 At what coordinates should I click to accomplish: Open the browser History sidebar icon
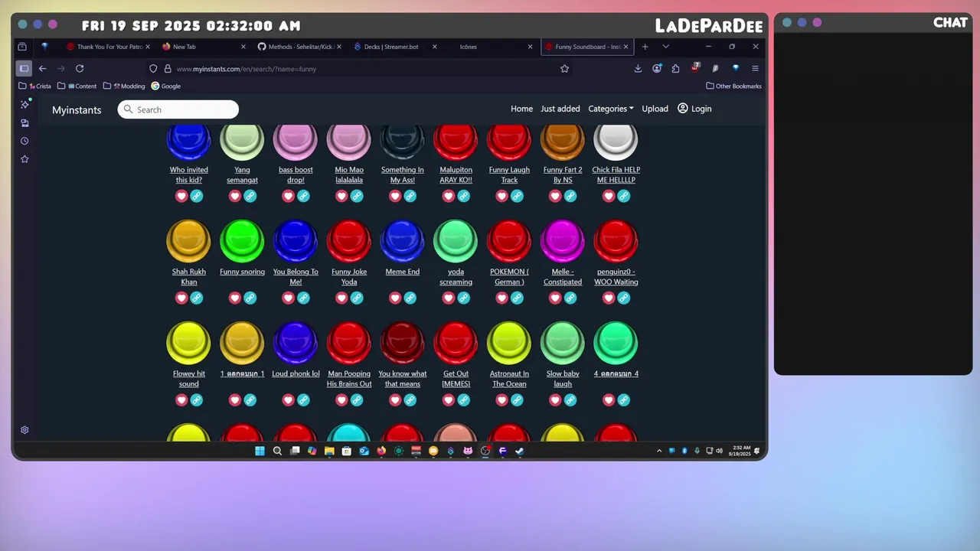click(24, 141)
